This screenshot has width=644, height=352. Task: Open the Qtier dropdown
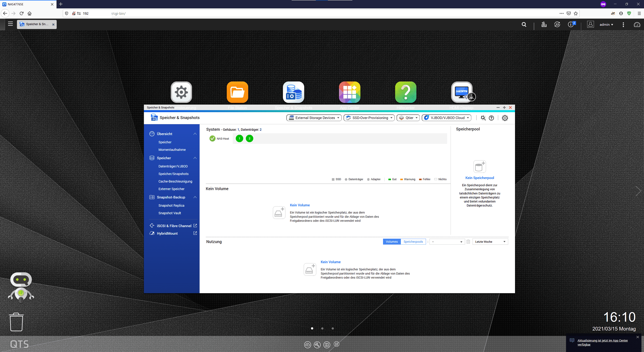(408, 118)
